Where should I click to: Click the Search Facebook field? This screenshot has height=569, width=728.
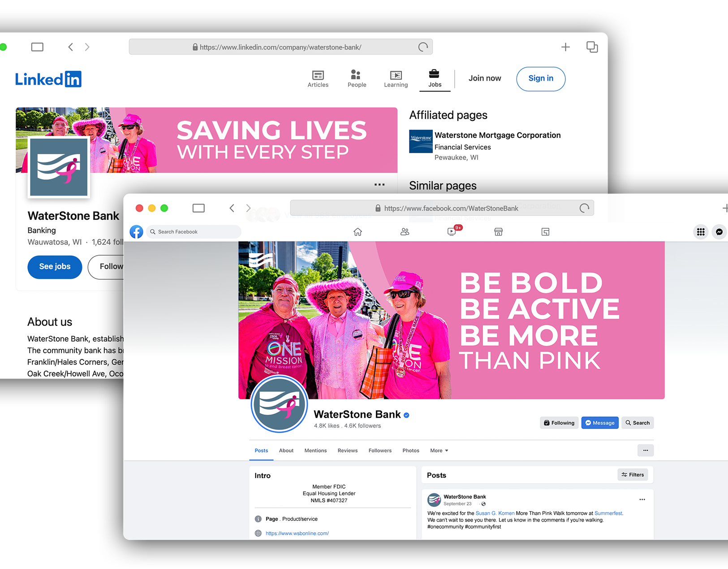[x=194, y=232]
